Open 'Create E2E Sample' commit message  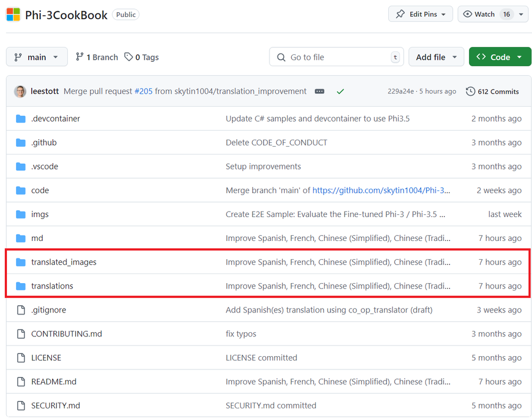[x=335, y=214]
